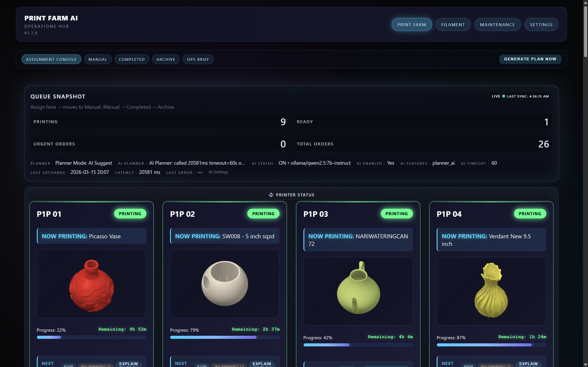Open the AI Settings link
This screenshot has height=367, width=588.
point(218,172)
